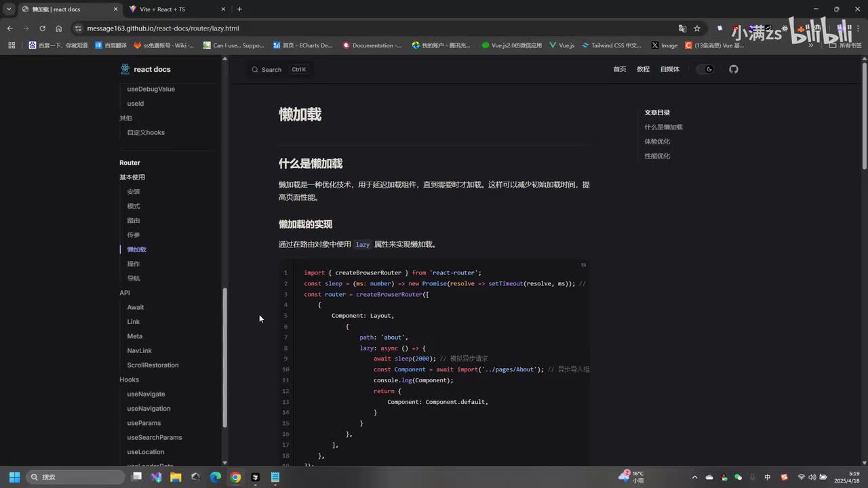Open Meta API page
This screenshot has width=868, height=488.
point(135,336)
